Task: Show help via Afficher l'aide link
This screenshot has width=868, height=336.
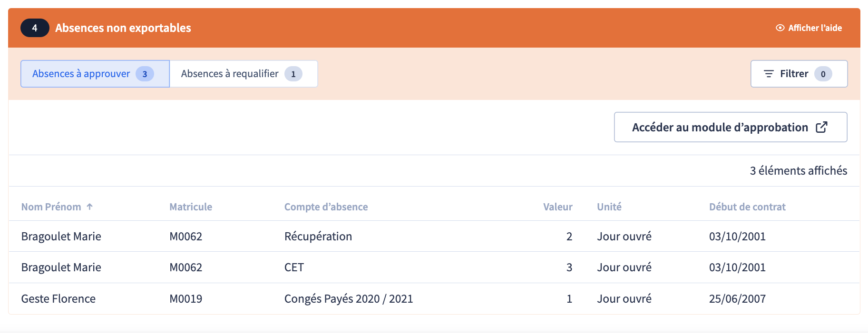Action: pyautogui.click(x=815, y=28)
